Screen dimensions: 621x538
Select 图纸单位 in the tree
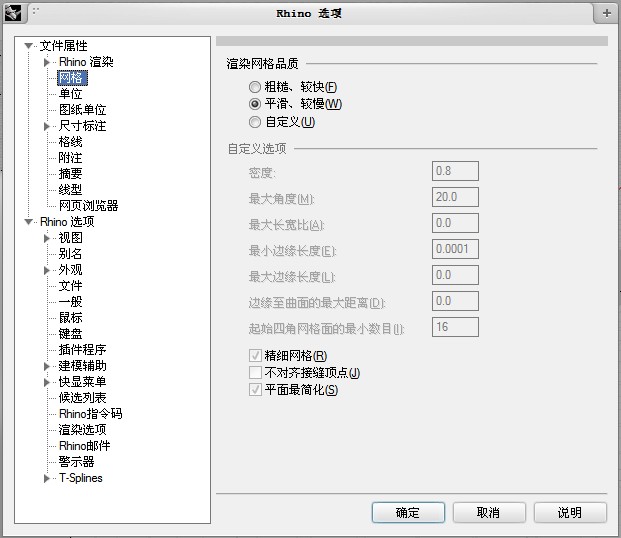82,110
